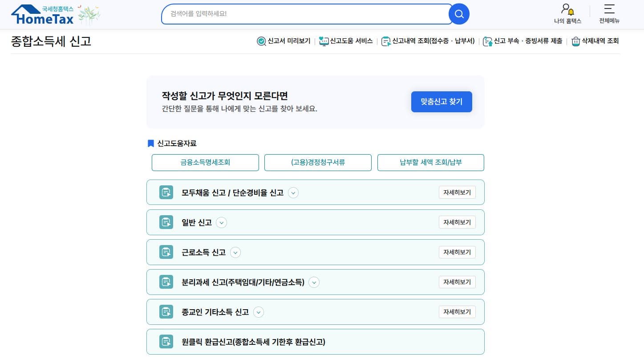The width and height of the screenshot is (644, 360).
Task: Click the 신고내역 조회 document icon
Action: pos(386,41)
